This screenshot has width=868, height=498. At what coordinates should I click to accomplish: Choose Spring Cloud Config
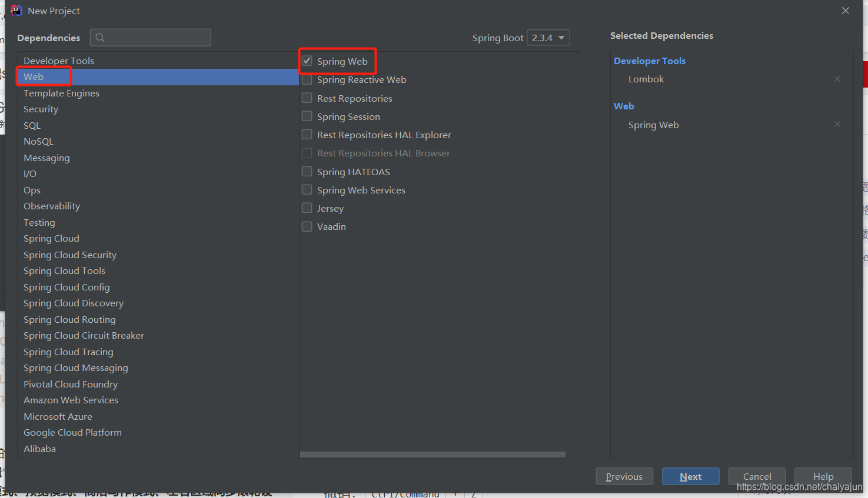click(158, 287)
